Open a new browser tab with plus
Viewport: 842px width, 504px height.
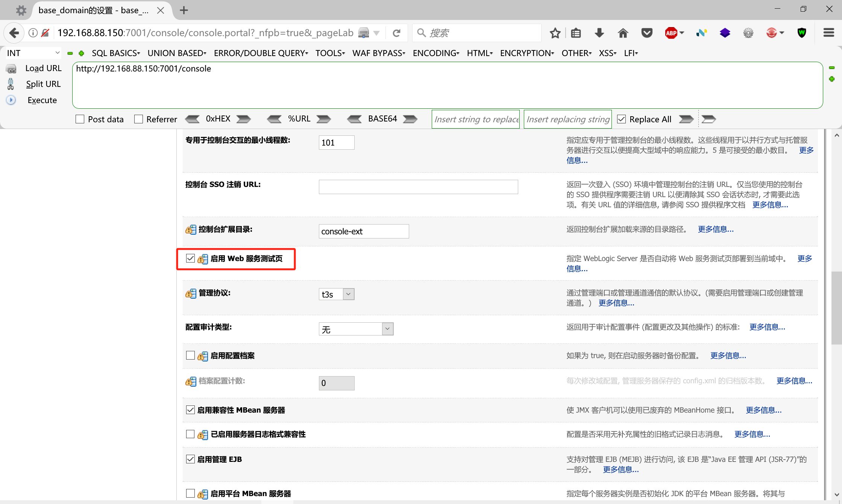(x=184, y=10)
